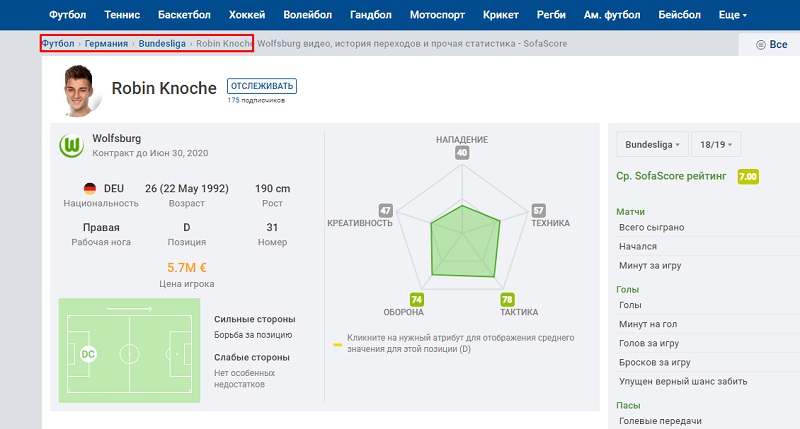The width and height of the screenshot is (800, 429).
Task: Open the 18/19 season dropdown
Action: (x=718, y=145)
